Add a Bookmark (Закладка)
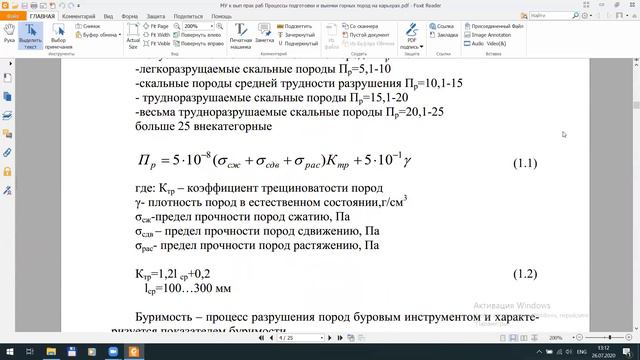Viewport: 640px width, 360px height. click(x=444, y=35)
